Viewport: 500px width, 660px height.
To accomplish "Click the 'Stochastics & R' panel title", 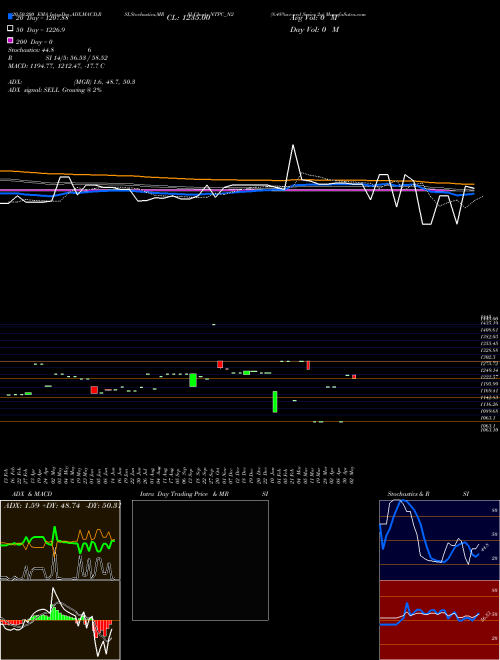I will pos(408,494).
